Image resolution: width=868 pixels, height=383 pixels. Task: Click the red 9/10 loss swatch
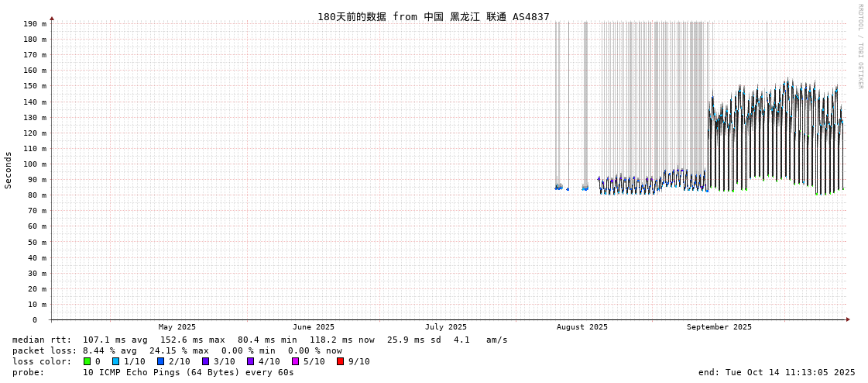[x=340, y=361]
